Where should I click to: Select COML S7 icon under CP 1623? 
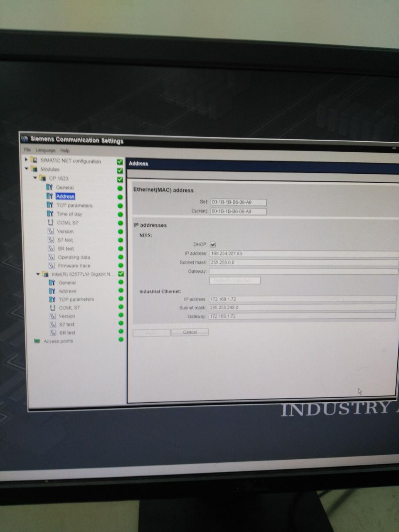coord(51,222)
